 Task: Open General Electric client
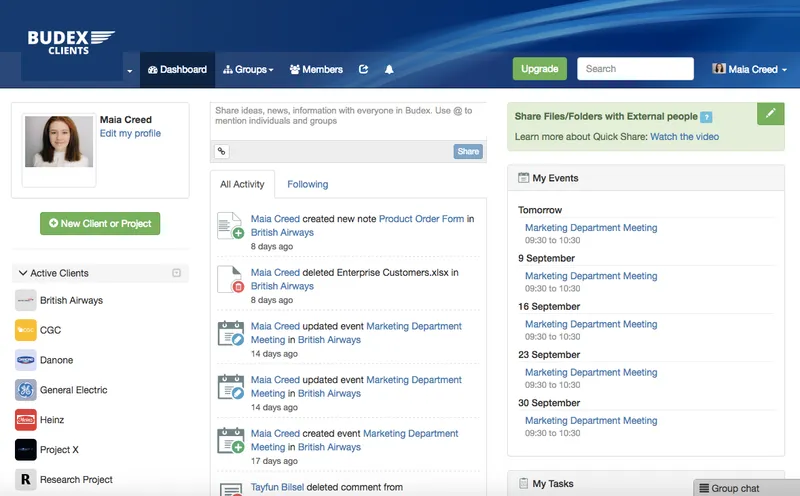pyautogui.click(x=74, y=390)
